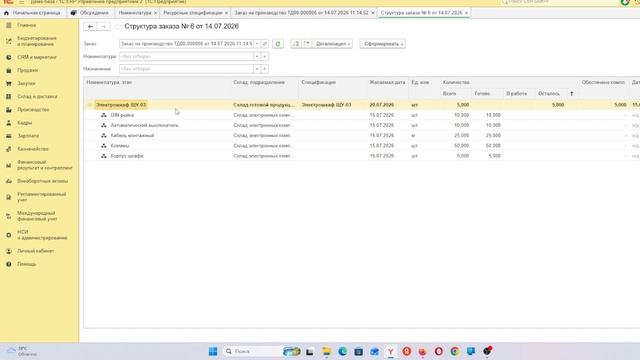Image resolution: width=640 pixels, height=360 pixels.
Task: Open CRM и маркетинг section
Action: click(37, 57)
